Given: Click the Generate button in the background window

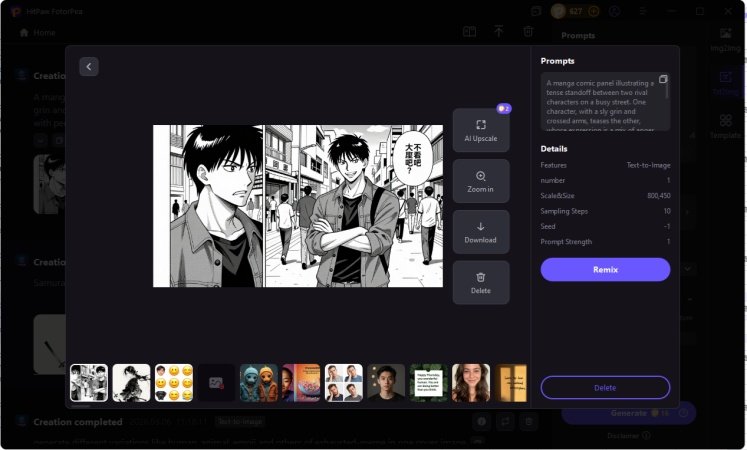Looking at the screenshot, I should click(629, 413).
